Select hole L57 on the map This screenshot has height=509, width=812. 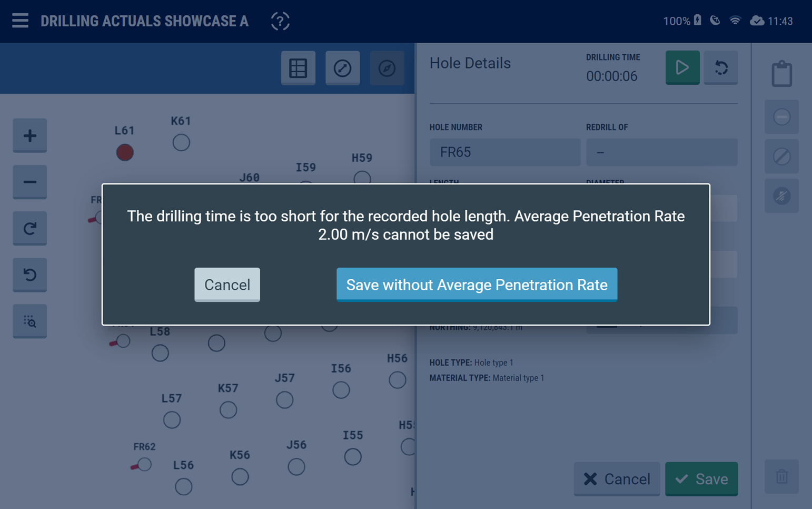click(172, 420)
